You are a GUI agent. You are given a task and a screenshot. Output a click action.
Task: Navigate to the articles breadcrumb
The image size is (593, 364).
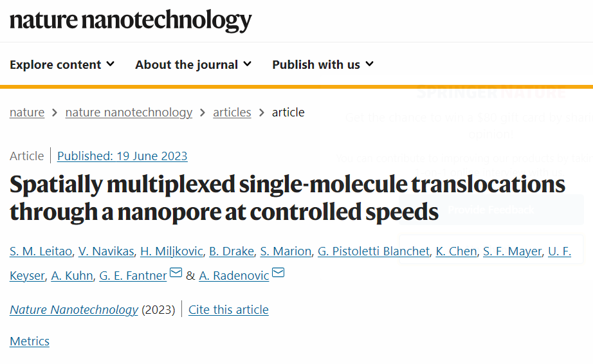tap(232, 113)
